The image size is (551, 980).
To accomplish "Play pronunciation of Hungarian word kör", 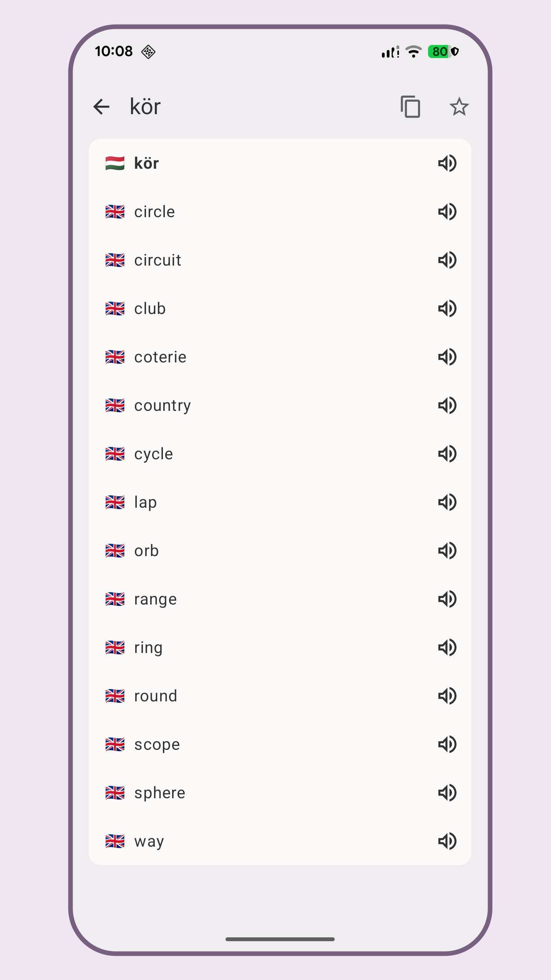I will (447, 163).
